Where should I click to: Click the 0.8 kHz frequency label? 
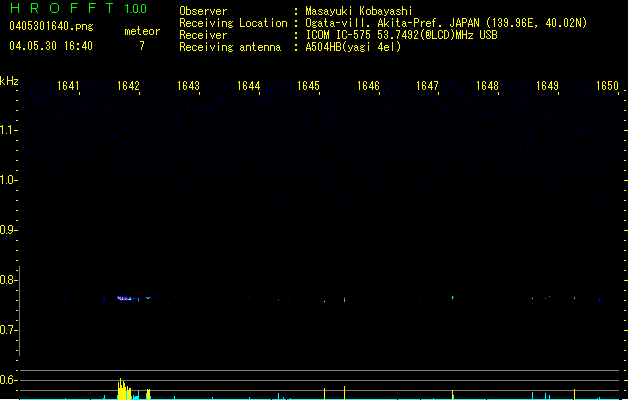(x=8, y=280)
